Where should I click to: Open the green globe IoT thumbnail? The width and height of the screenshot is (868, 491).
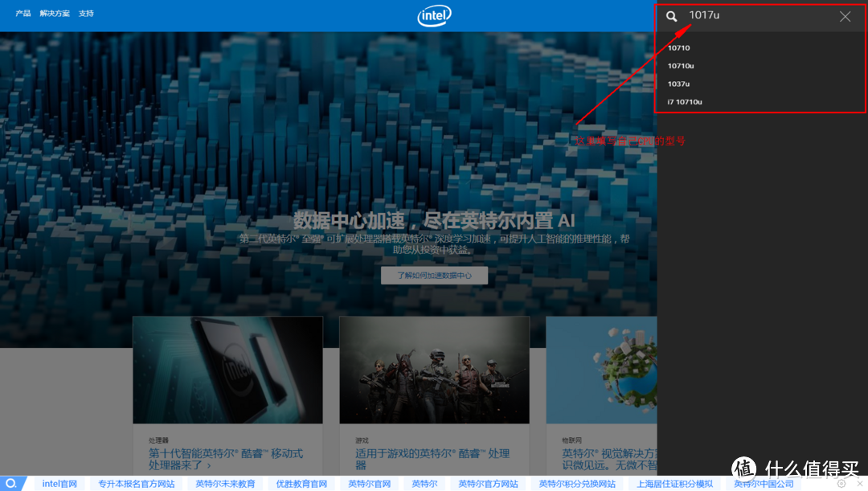click(x=602, y=370)
